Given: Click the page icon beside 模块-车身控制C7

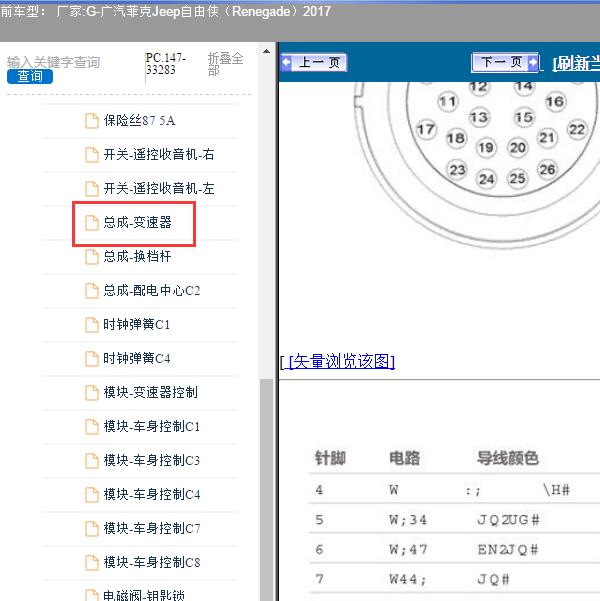Looking at the screenshot, I should 91,529.
